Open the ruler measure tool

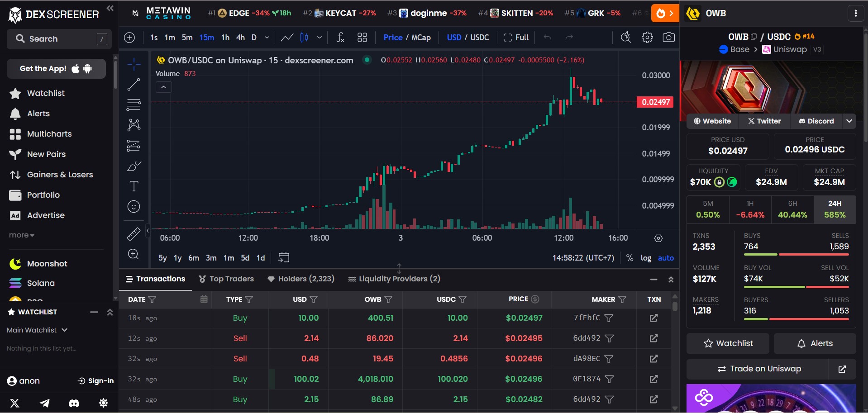click(134, 234)
